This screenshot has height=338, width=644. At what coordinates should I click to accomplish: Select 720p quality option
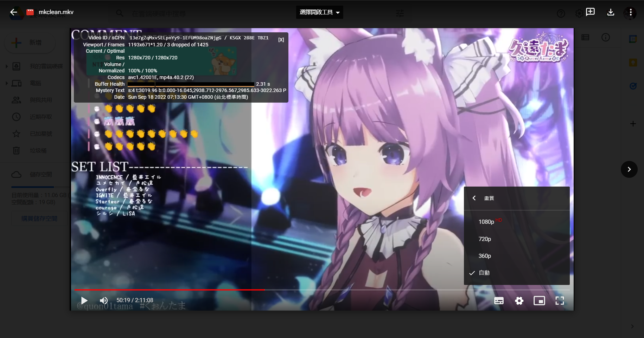[485, 239]
